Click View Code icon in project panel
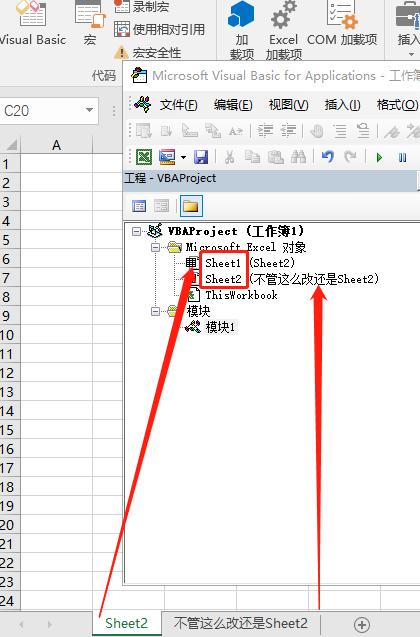Viewport: 420px width, 637px height. pyautogui.click(x=139, y=206)
